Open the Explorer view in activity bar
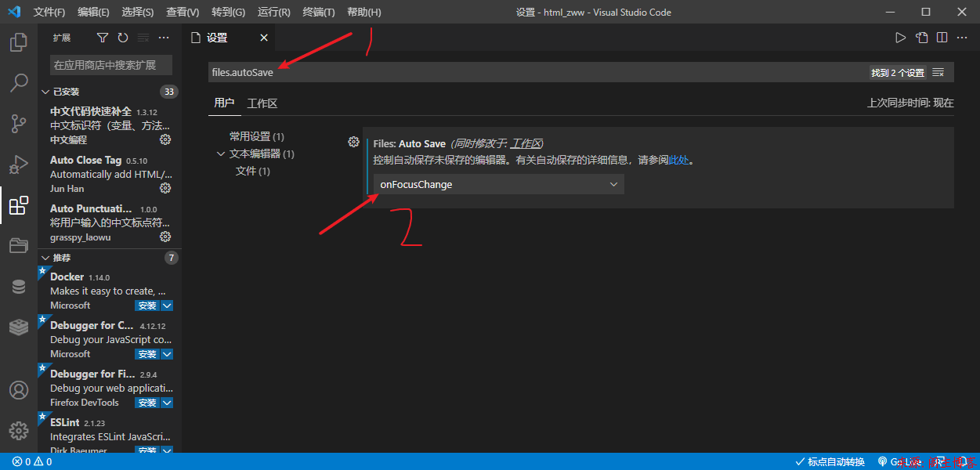 [x=19, y=42]
